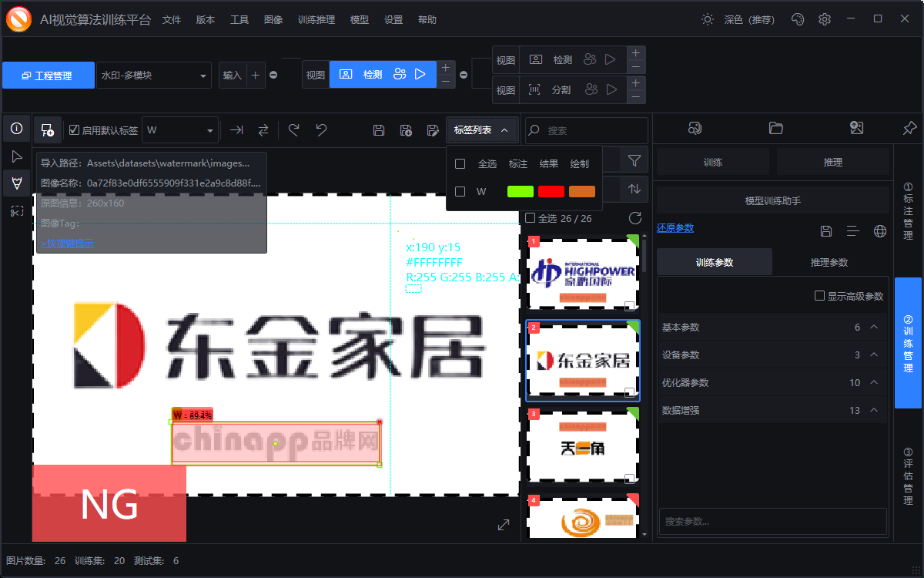Click the save-with-pencil edit icon
This screenshot has width=924, height=578.
tap(433, 130)
